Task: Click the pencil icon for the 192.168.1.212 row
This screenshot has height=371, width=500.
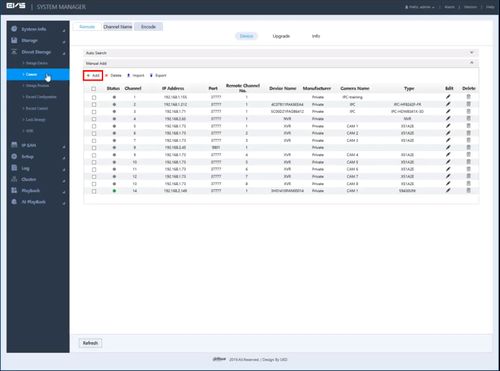Action: [448, 104]
